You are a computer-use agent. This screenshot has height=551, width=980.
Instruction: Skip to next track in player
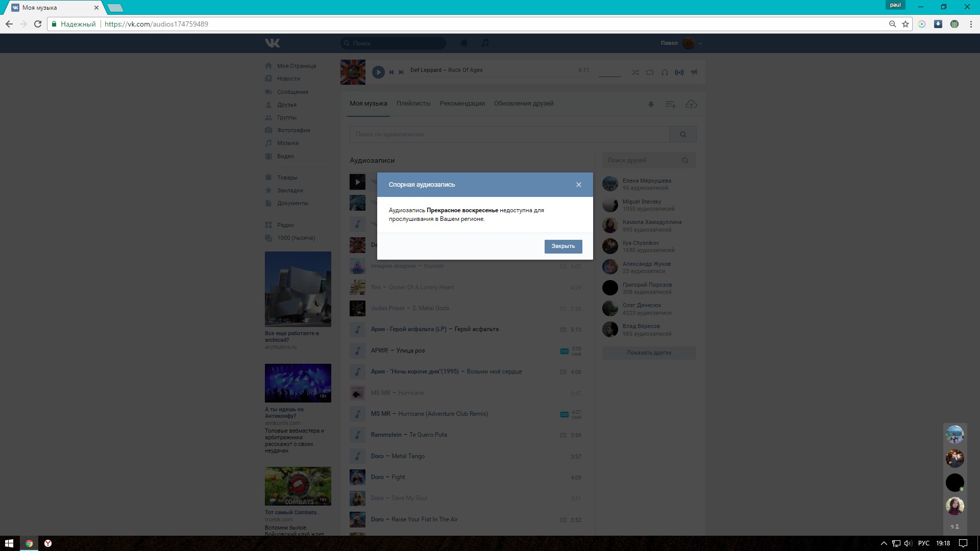point(401,72)
